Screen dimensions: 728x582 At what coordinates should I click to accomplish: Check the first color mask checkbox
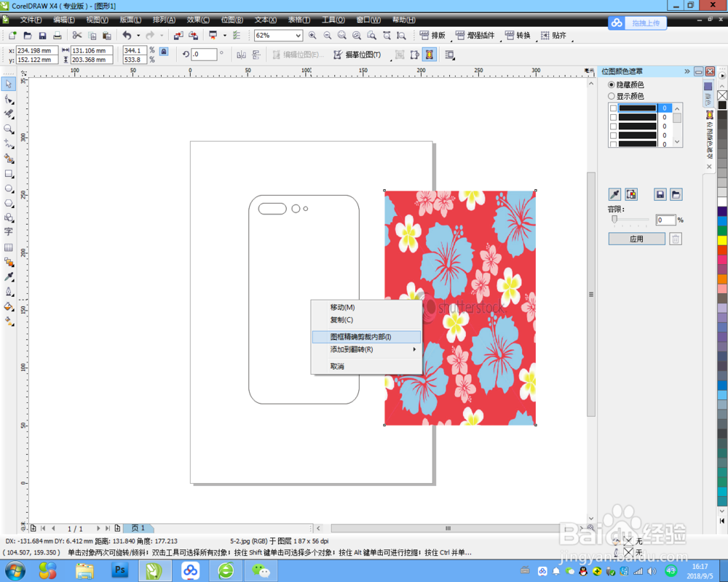click(613, 108)
